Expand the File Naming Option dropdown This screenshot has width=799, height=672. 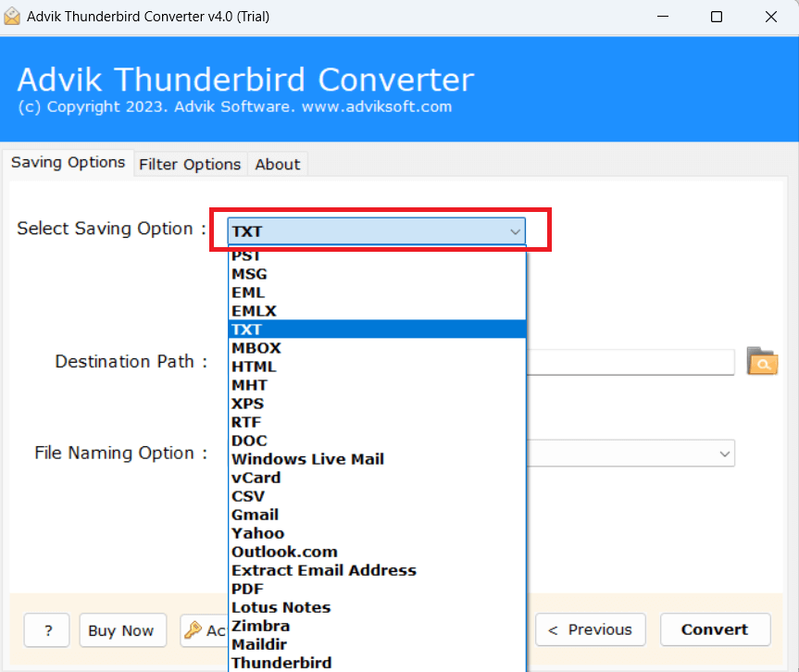[724, 454]
